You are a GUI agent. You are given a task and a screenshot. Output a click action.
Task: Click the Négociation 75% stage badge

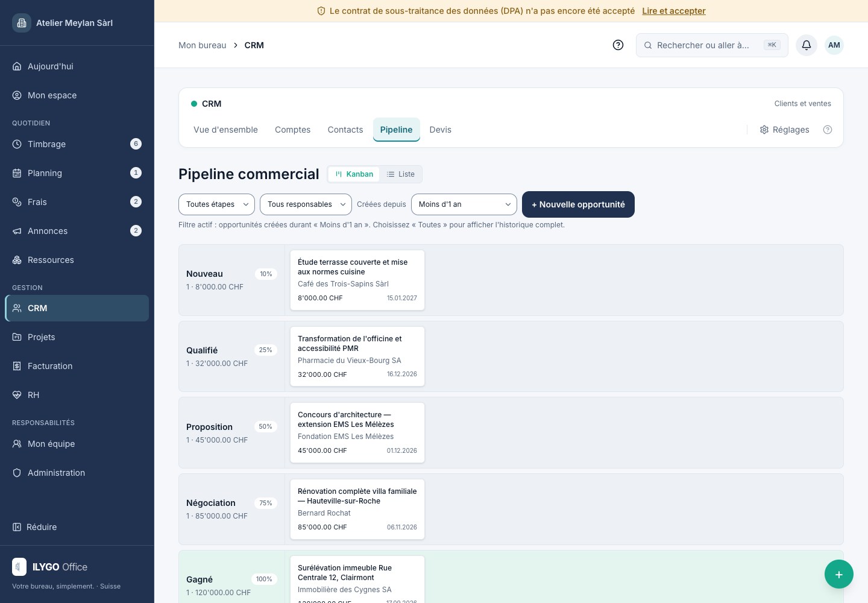(x=266, y=503)
